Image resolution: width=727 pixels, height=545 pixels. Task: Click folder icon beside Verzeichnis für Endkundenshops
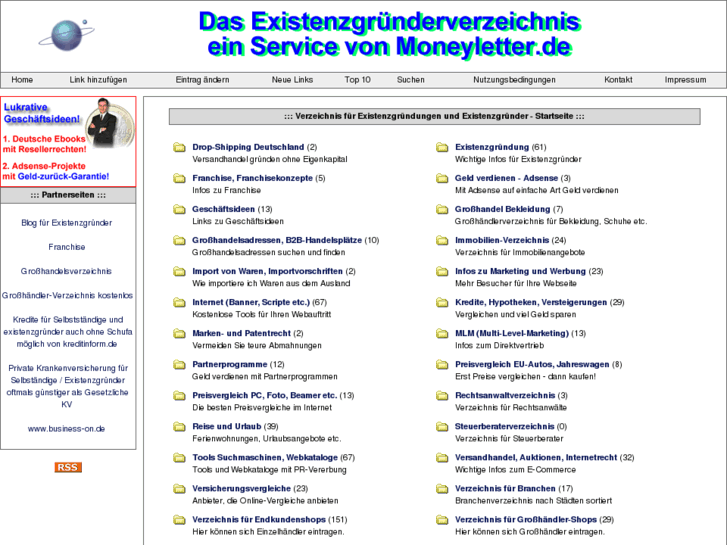pos(179,520)
